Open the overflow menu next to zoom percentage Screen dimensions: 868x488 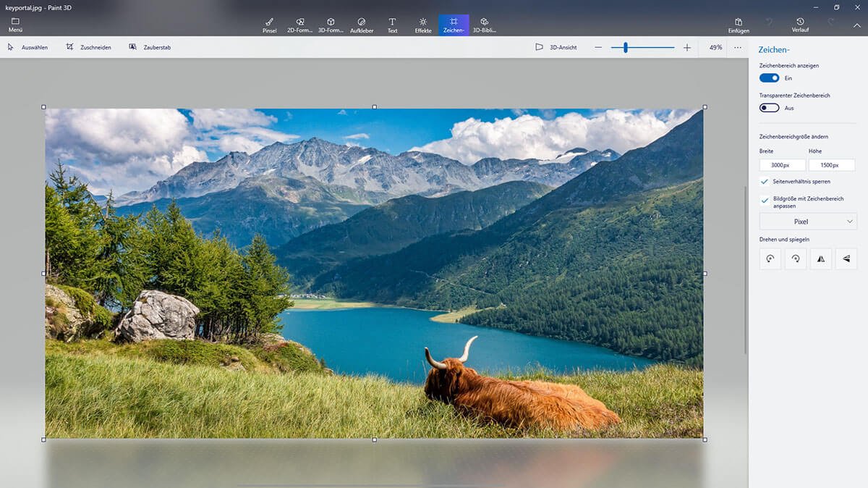point(737,47)
